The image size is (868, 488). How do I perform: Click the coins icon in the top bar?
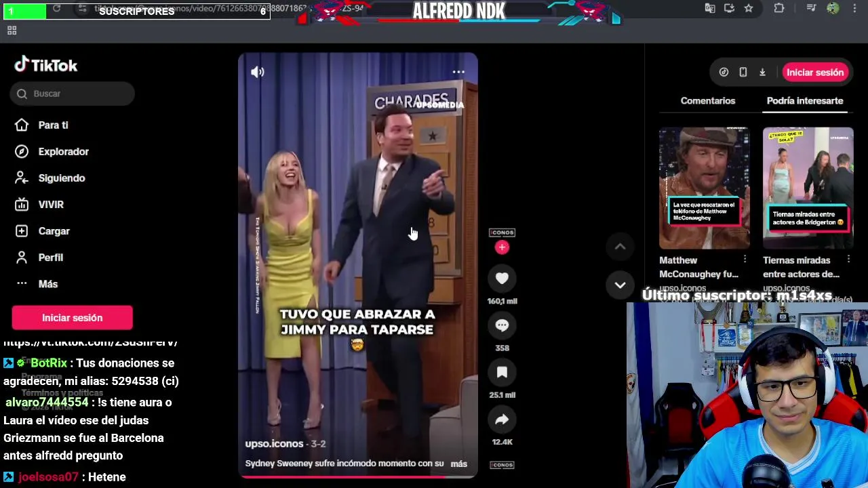pyautogui.click(x=724, y=73)
